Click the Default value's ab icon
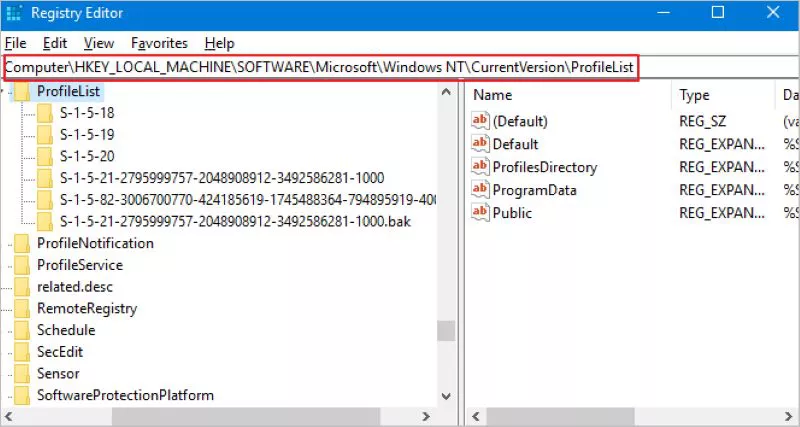This screenshot has height=427, width=800. pos(480,143)
